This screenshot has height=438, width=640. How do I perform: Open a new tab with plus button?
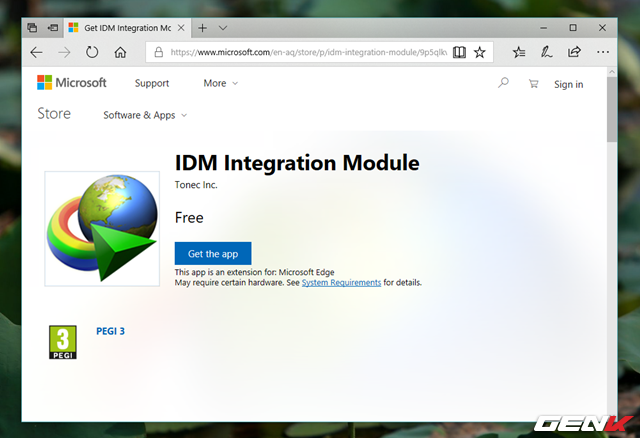[202, 28]
